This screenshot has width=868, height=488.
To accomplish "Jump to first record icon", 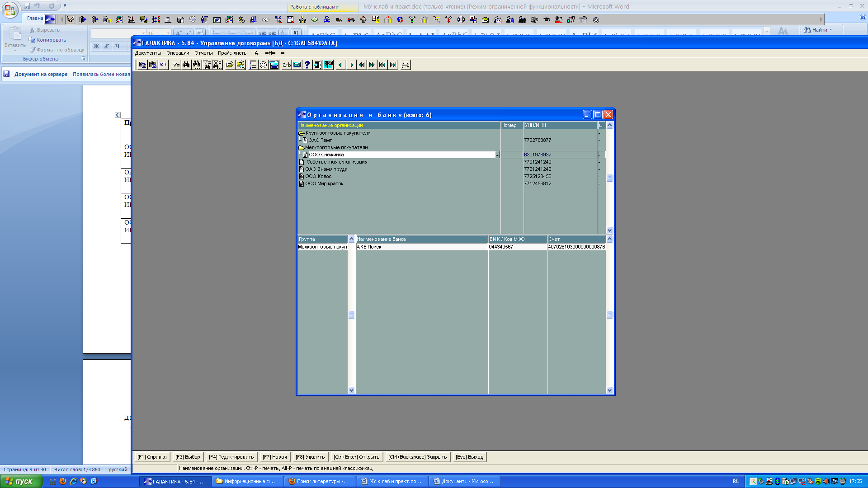I will point(382,65).
